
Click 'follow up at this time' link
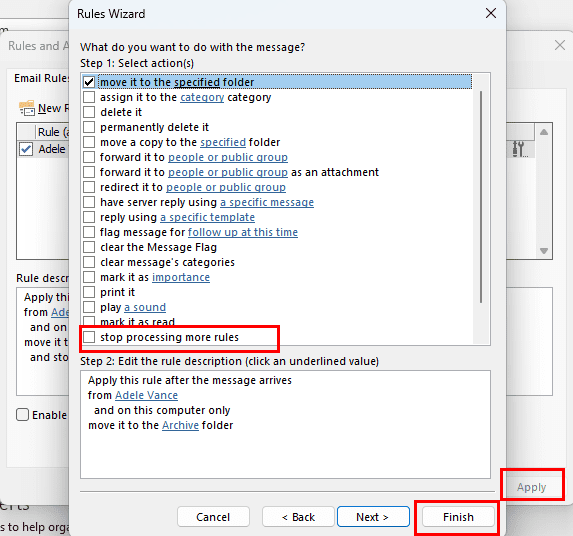point(243,232)
